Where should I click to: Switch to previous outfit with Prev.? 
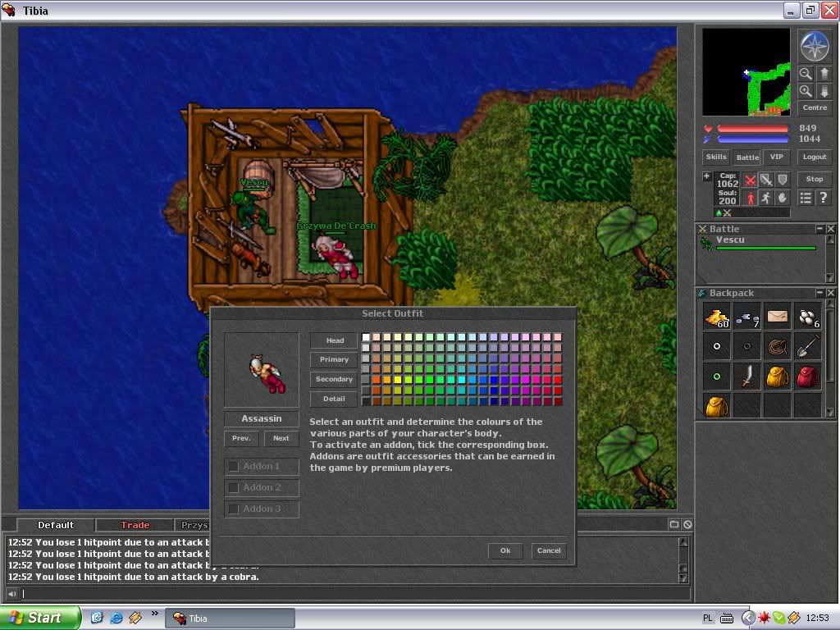coord(242,438)
